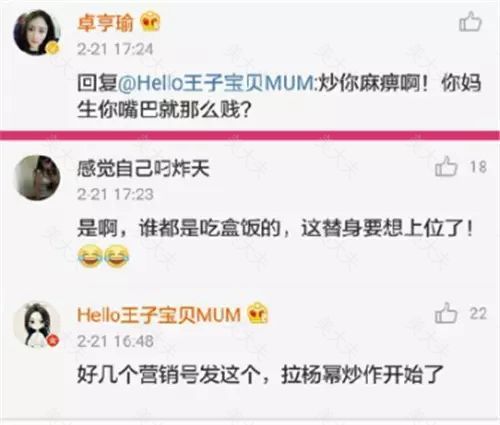Click orange username Hello王子宝贝MUM

tap(159, 315)
